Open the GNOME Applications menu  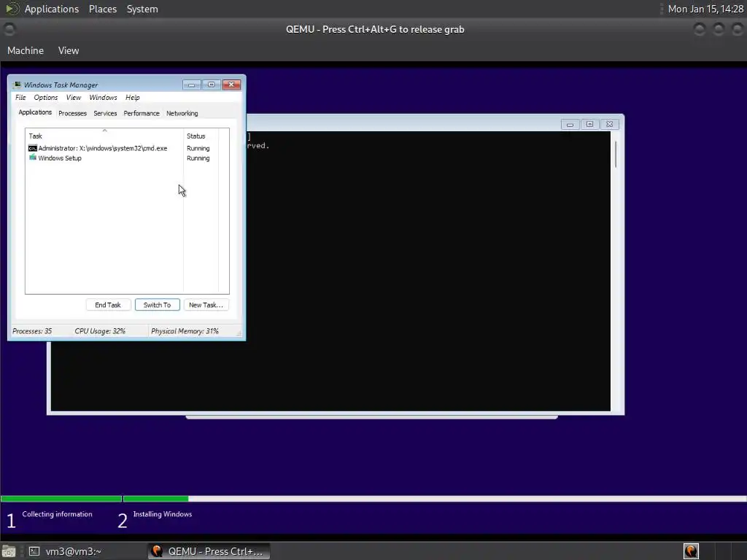click(x=52, y=9)
